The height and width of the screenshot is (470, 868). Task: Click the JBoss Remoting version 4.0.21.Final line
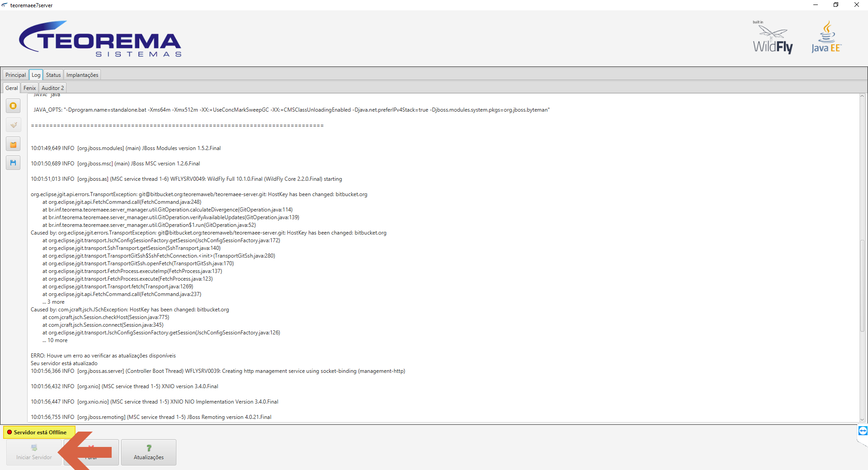(x=151, y=417)
